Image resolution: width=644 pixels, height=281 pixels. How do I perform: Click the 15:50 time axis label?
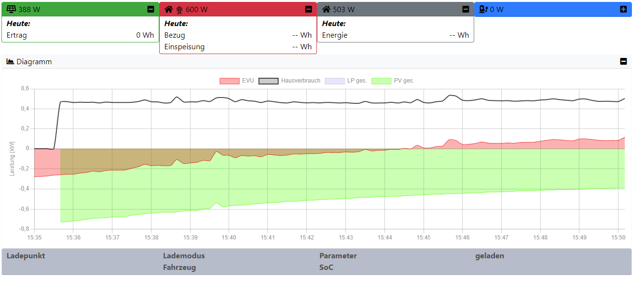[x=618, y=238]
